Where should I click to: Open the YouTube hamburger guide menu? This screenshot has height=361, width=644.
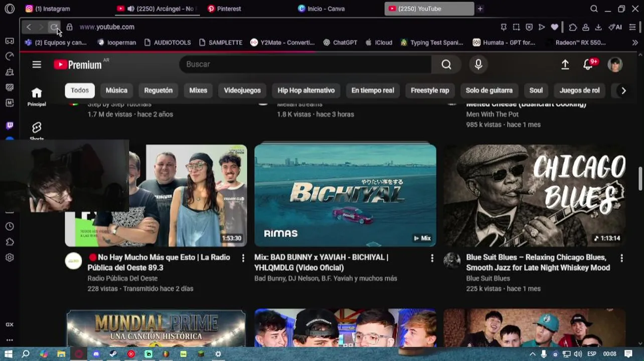coord(37,64)
